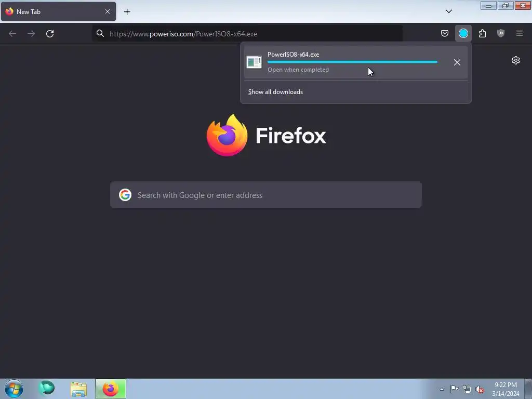Open the Windows Start menu
532x399 pixels.
pos(14,389)
